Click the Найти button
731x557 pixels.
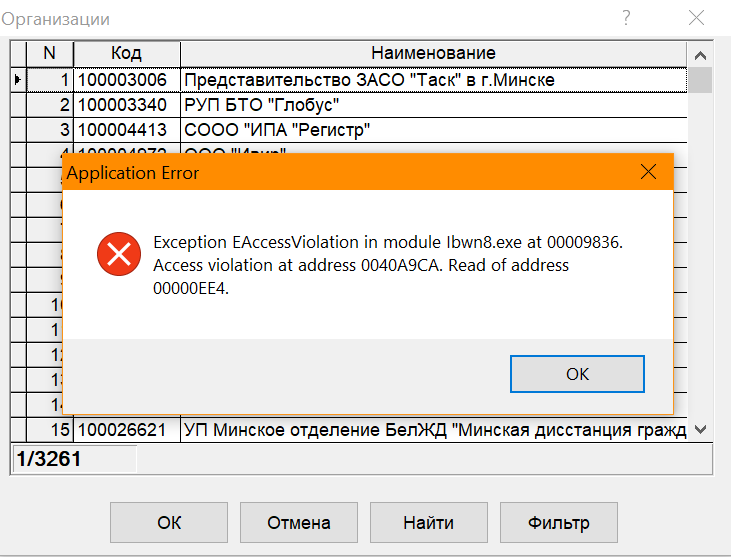pyautogui.click(x=429, y=523)
